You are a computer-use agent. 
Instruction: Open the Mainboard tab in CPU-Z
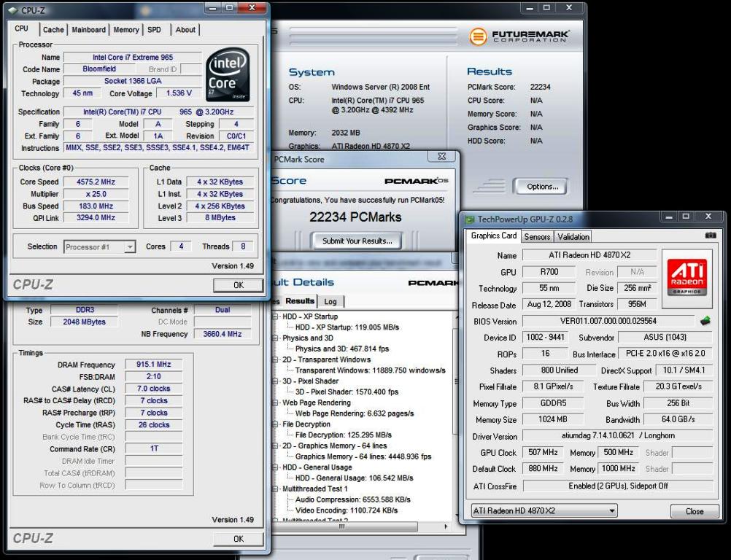point(88,30)
